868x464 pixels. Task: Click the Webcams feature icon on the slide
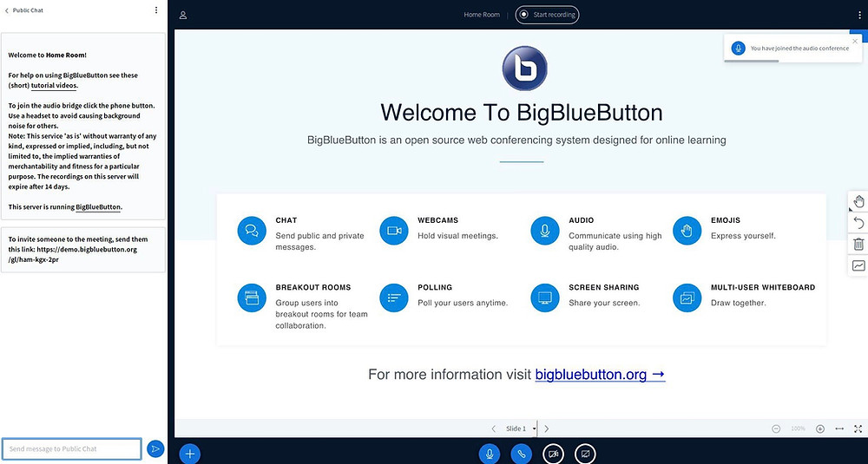point(394,231)
